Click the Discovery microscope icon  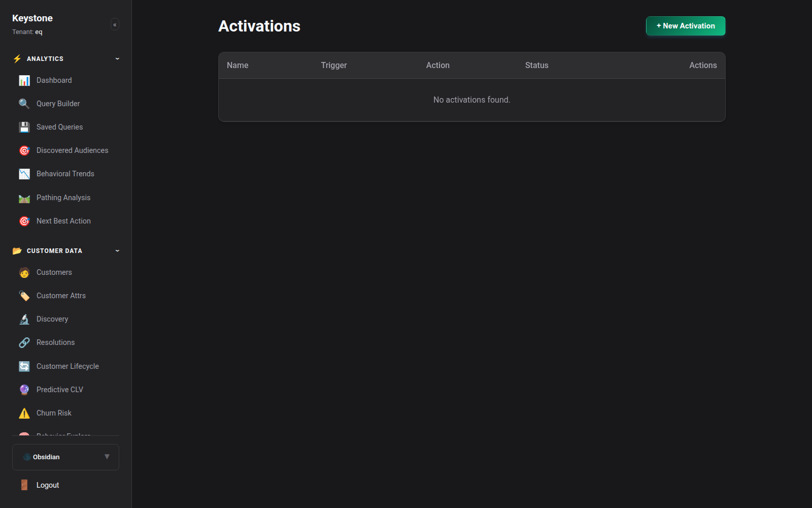coord(24,319)
